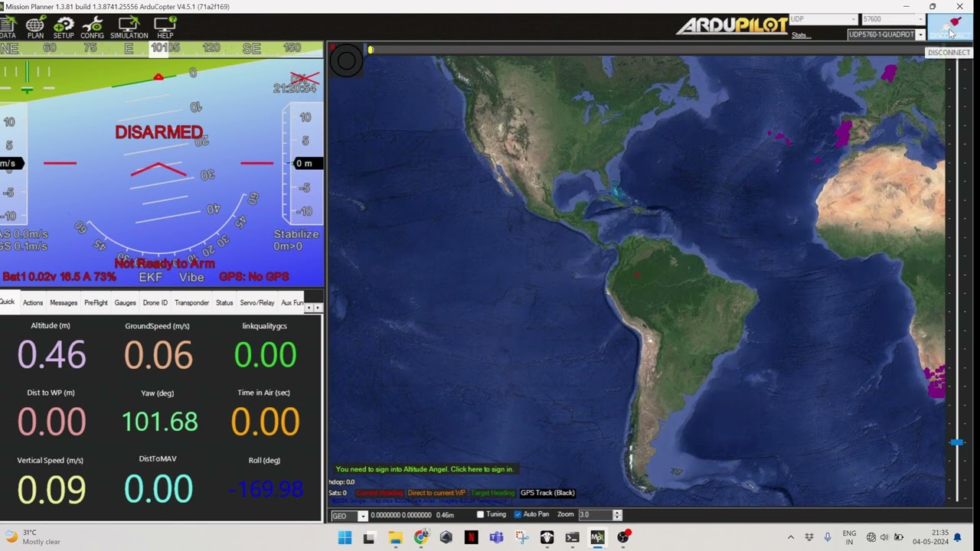
Task: Enable the Tuning checkbox
Action: pyautogui.click(x=480, y=514)
